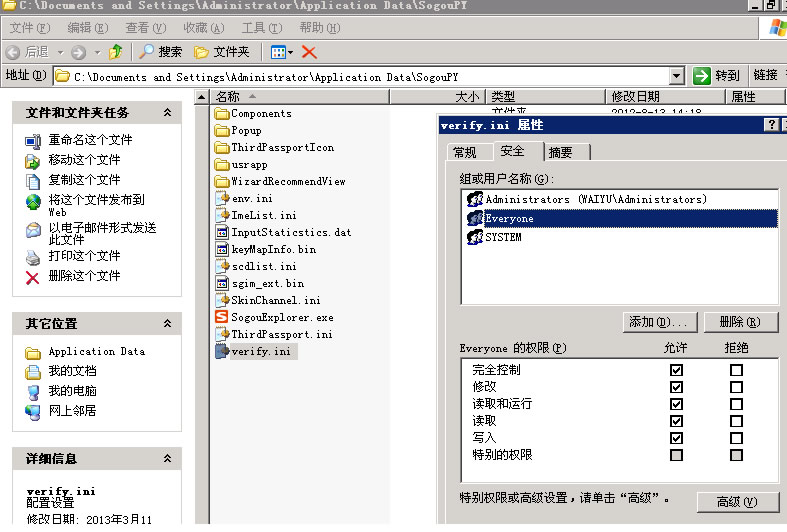Uncheck Allow for 读取
This screenshot has width=787, height=532.
pyautogui.click(x=677, y=421)
